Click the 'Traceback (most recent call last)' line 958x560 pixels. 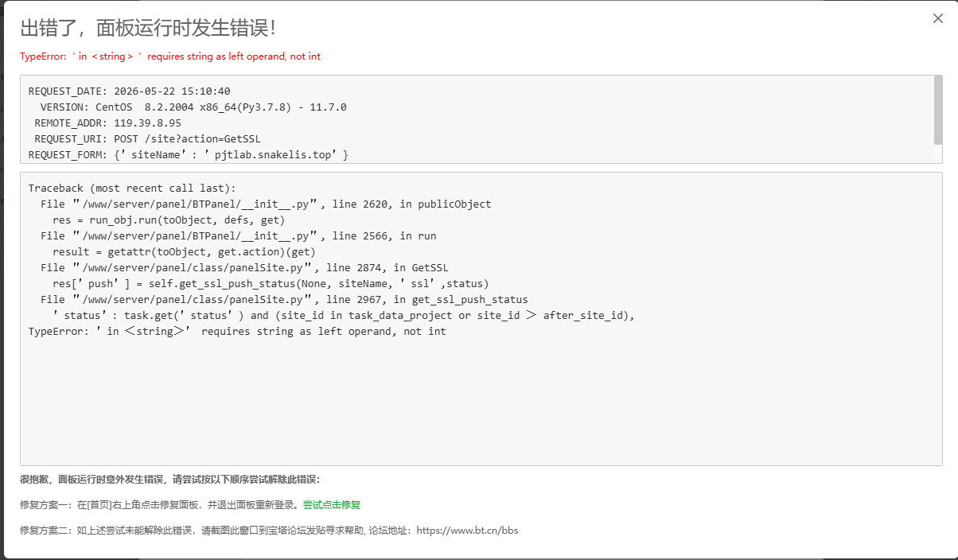132,189
